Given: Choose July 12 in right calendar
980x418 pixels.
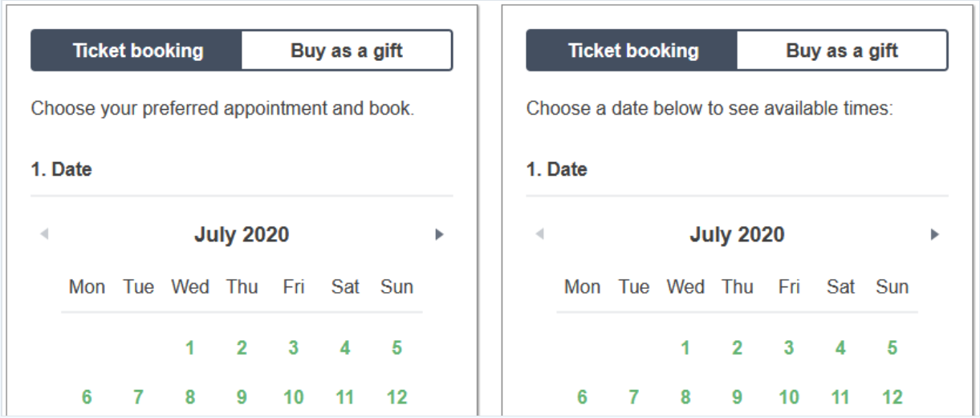Looking at the screenshot, I should (893, 397).
